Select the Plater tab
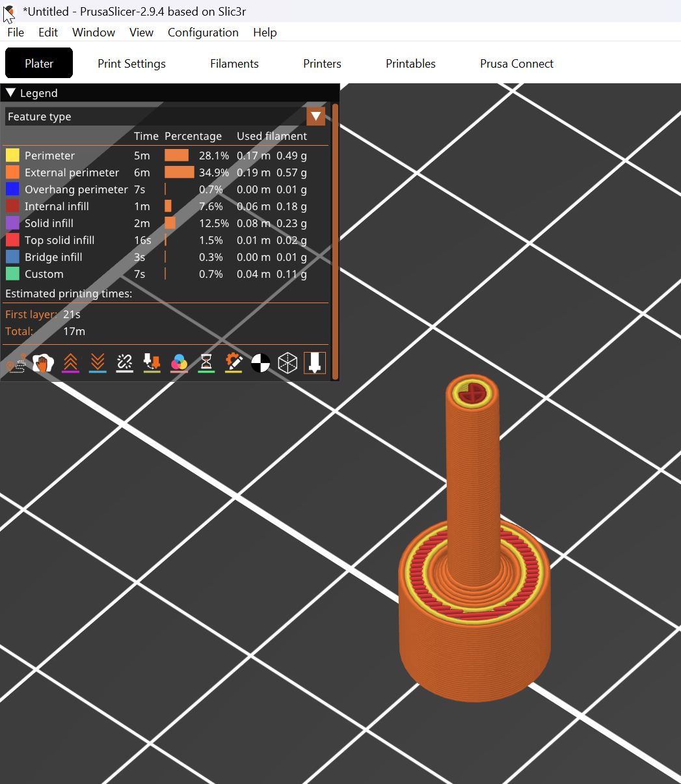The image size is (681, 784). pyautogui.click(x=39, y=63)
